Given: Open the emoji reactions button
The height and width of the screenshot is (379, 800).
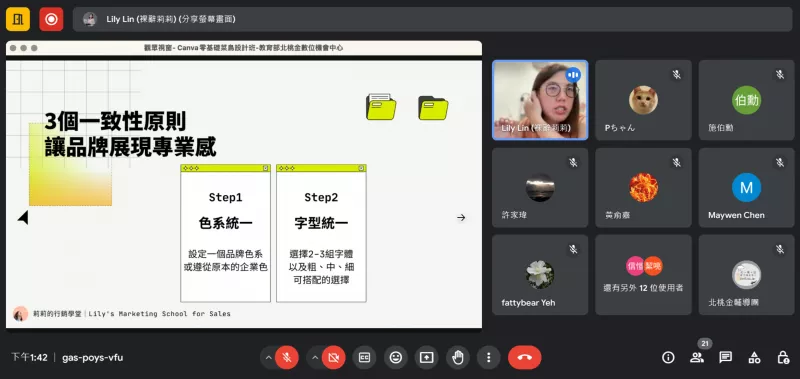Looking at the screenshot, I should click(x=395, y=358).
